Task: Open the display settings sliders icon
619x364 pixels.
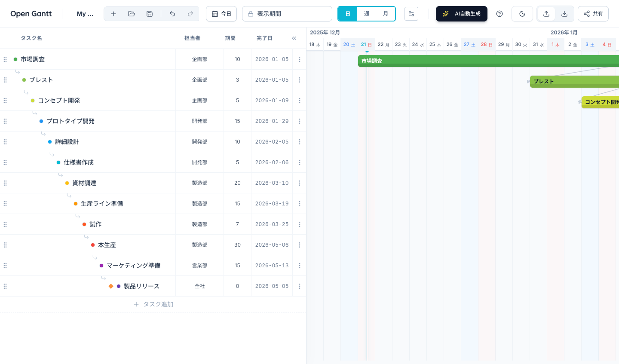Action: coord(411,13)
